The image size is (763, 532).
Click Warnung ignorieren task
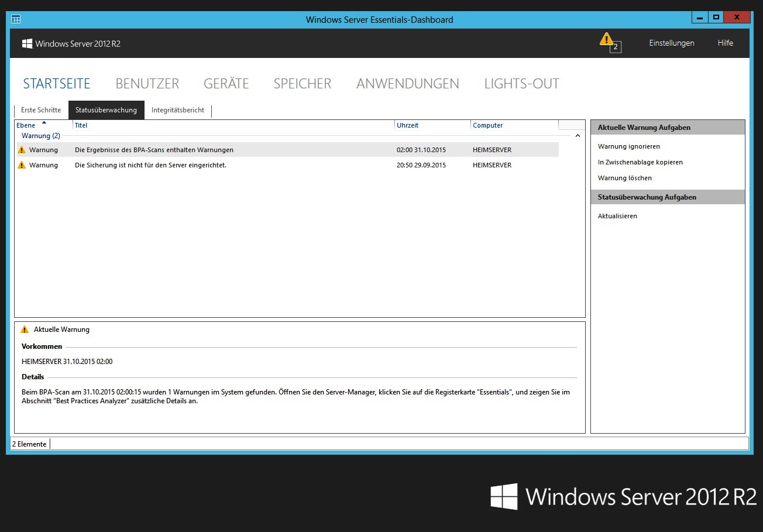[629, 146]
